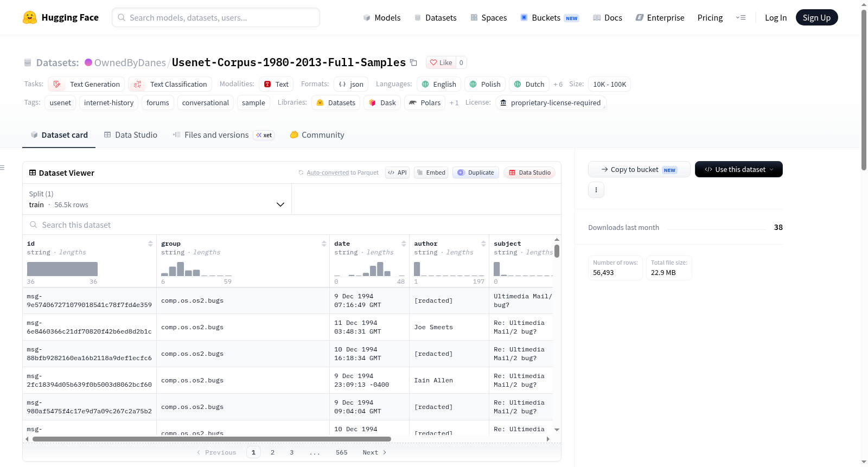Image resolution: width=868 pixels, height=467 pixels.
Task: Jump to page 565
Action: (x=341, y=452)
